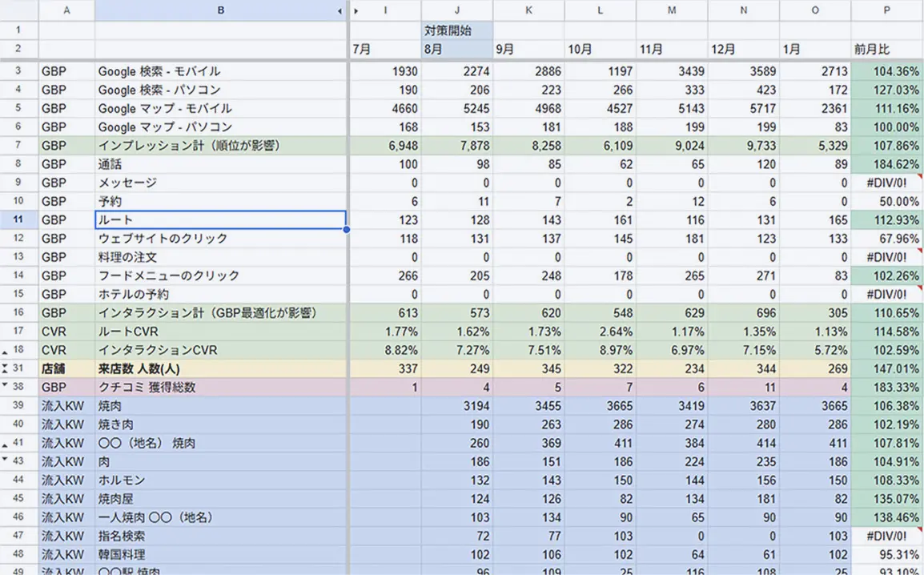Click the 11月 month header cell
924x575 pixels.
coord(672,50)
